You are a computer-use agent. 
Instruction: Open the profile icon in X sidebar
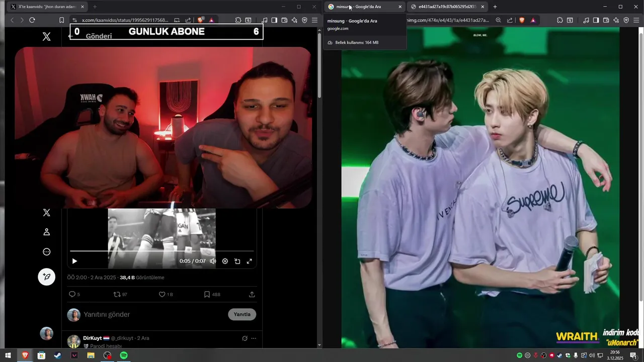tap(46, 232)
